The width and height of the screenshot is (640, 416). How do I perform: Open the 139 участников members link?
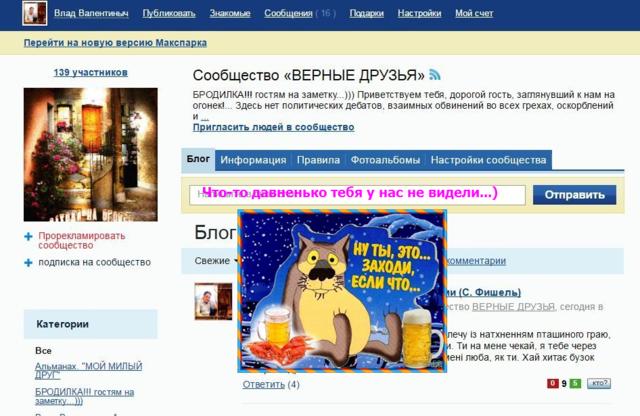click(x=91, y=73)
